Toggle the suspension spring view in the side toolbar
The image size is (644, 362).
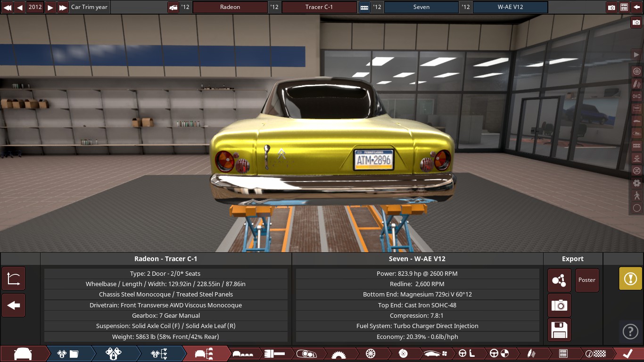(636, 84)
